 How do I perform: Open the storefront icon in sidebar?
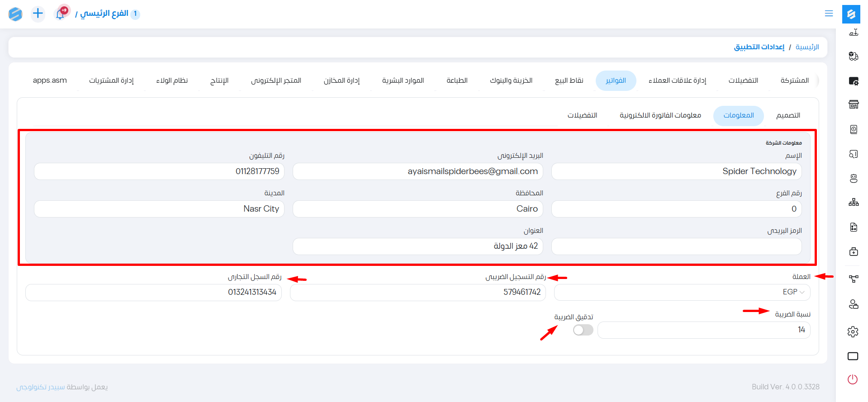(853, 104)
